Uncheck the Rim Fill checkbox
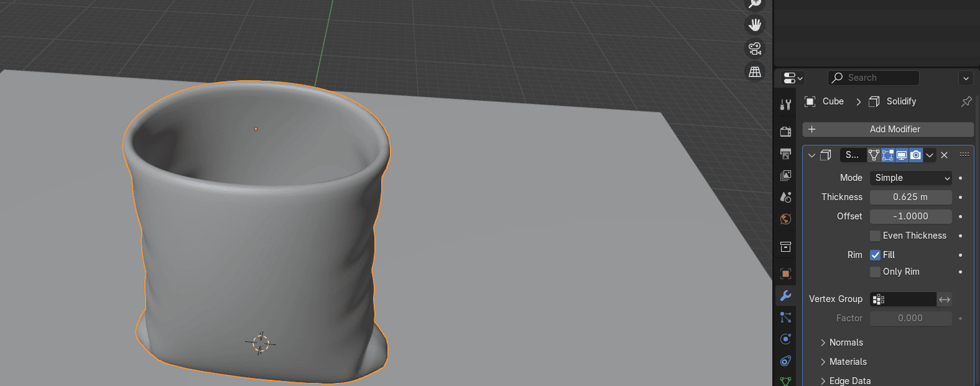980x386 pixels. tap(875, 255)
